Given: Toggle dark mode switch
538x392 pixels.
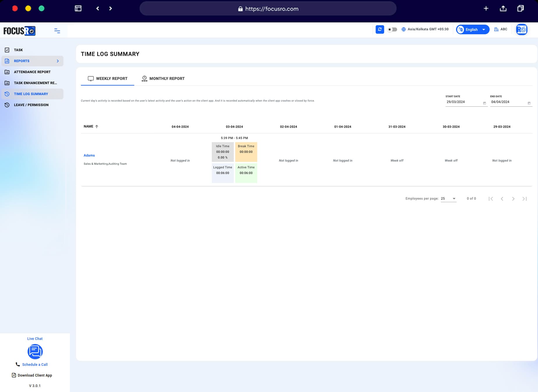Looking at the screenshot, I should point(392,29).
